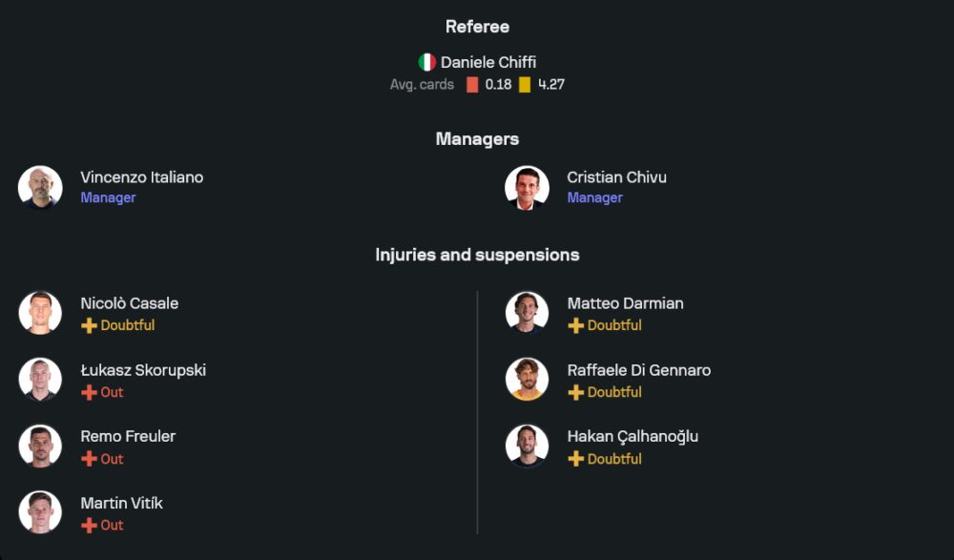The height and width of the screenshot is (560, 954).
Task: Click the red card icon in Avg. cards
Action: point(472,85)
